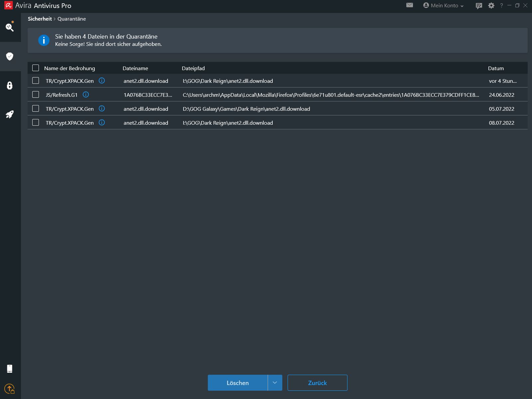Check the JS/Refresh.G1 row
Viewport: 532px width, 399px height.
(36, 94)
